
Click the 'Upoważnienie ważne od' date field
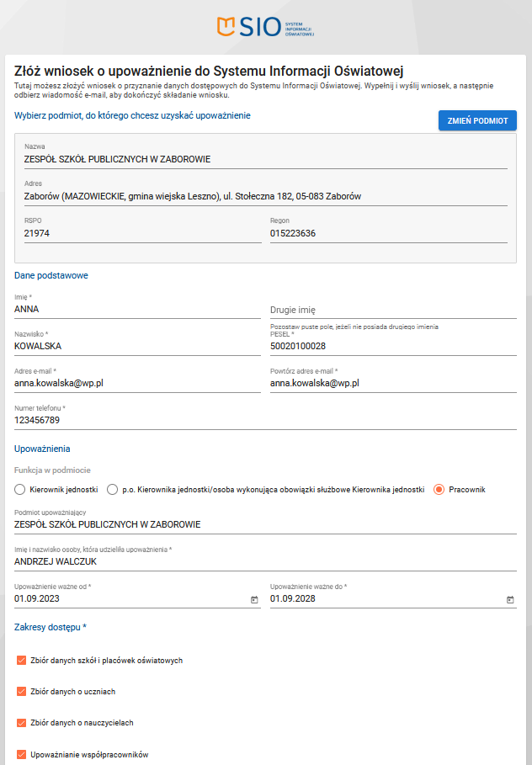click(x=126, y=599)
